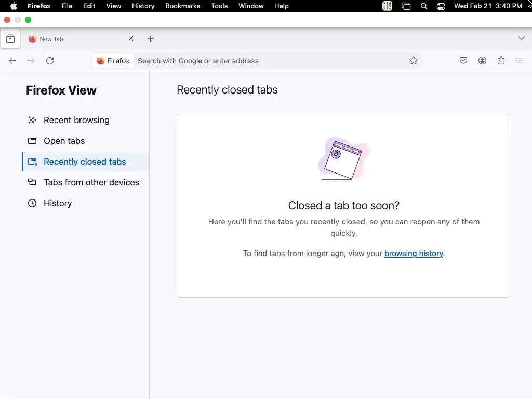532x399 pixels.
Task: Close the New Tab tab
Action: point(131,38)
